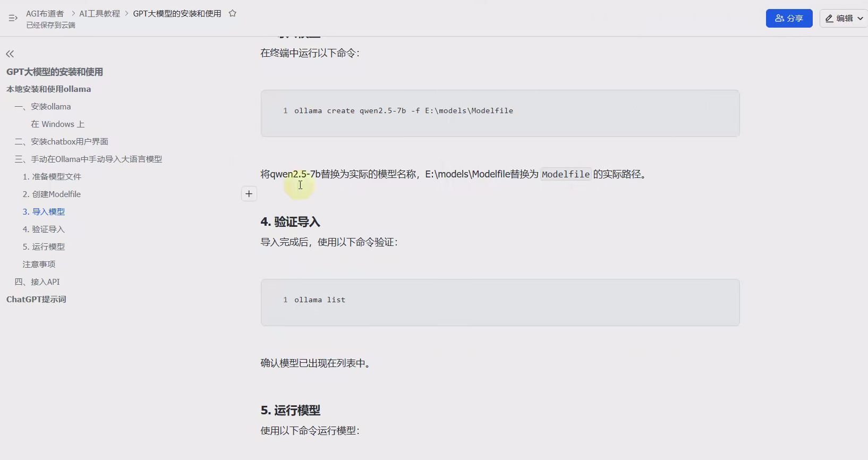
Task: Click the ollama create qwen2.5-7b command line
Action: pos(404,111)
